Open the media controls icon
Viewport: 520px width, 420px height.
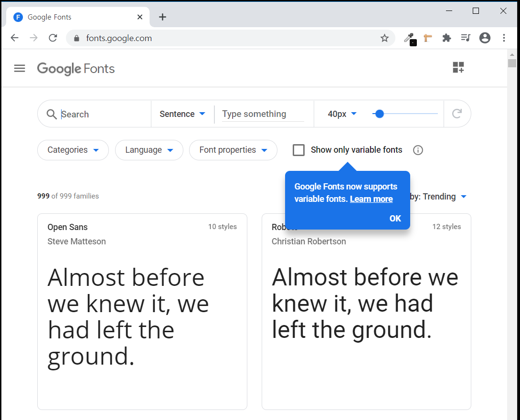[x=466, y=38]
